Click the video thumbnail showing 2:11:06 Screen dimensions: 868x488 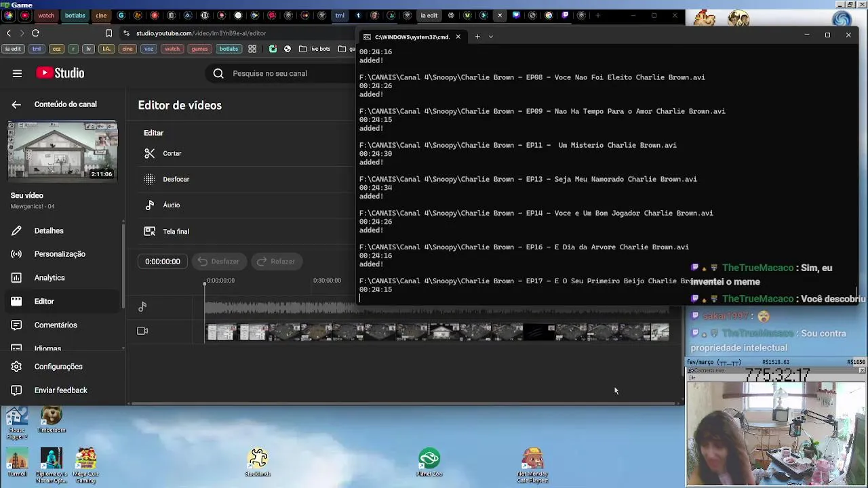(62, 152)
